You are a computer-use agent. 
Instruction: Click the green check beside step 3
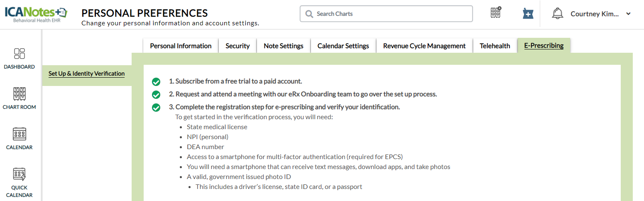(x=156, y=107)
